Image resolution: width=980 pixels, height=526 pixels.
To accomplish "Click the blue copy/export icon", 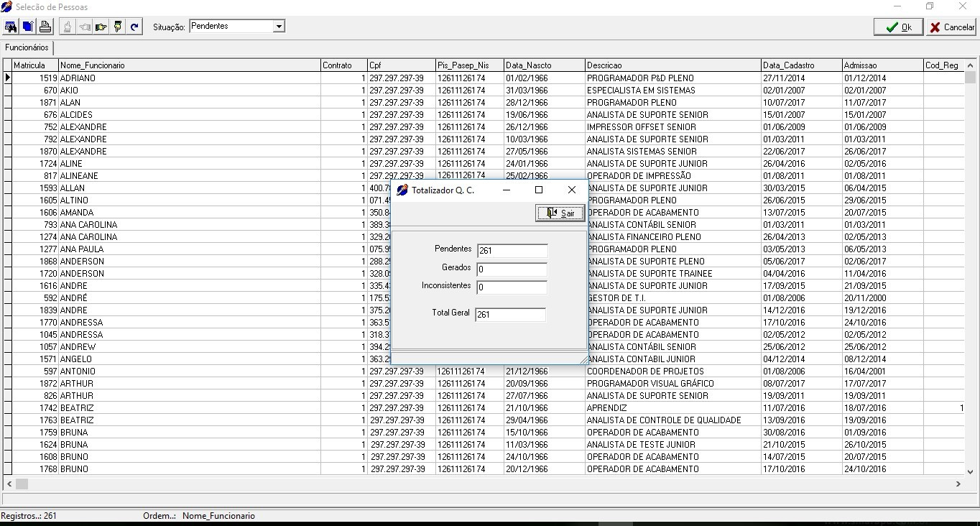I will pyautogui.click(x=27, y=27).
